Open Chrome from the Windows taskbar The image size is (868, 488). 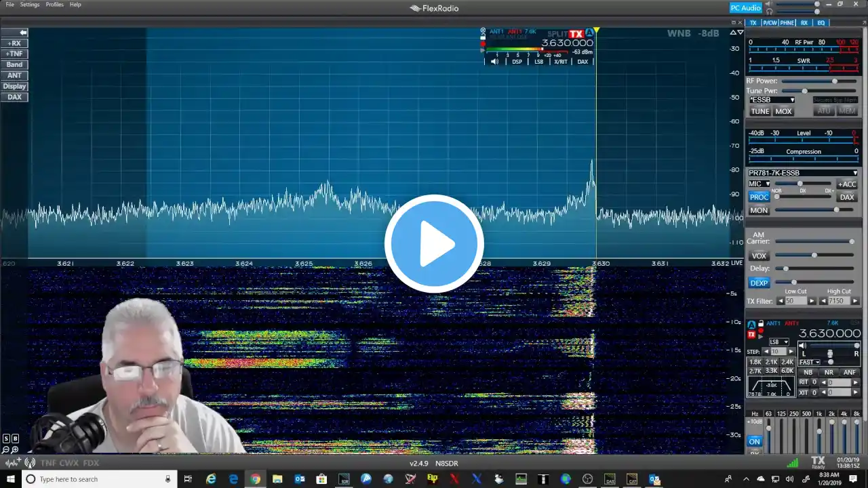255,479
